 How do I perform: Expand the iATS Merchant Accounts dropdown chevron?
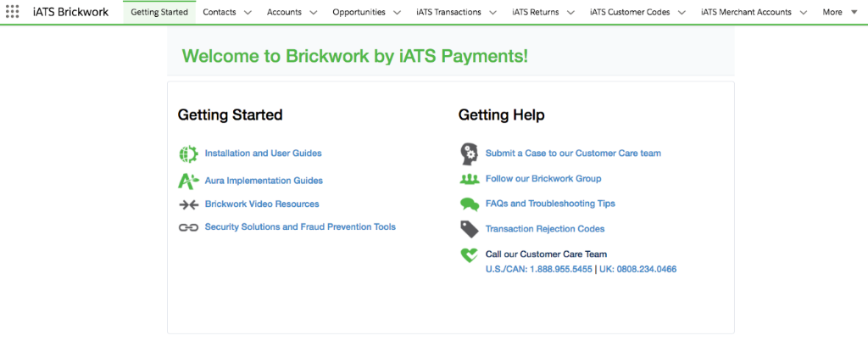(804, 12)
